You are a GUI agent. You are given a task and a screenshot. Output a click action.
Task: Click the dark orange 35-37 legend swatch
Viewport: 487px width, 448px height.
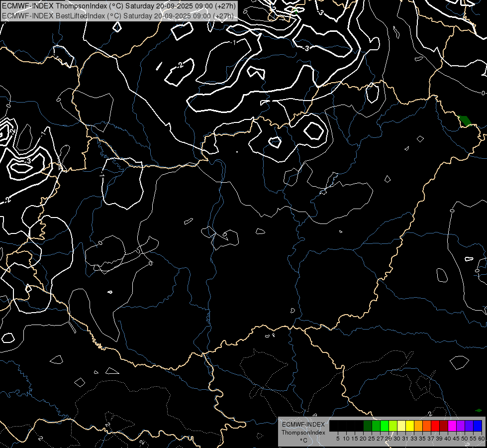point(427,426)
